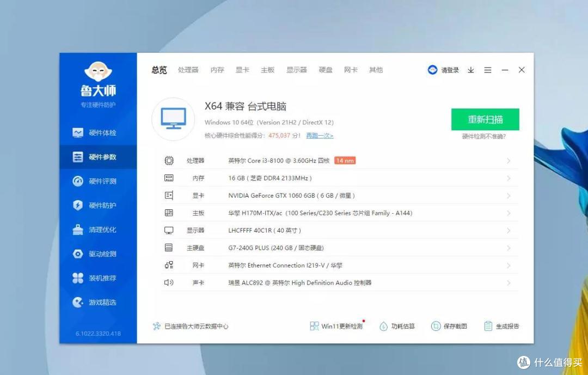Viewport: 588px width, 375px height.
Task: Expand G7-240G PLUS disk row chevron
Action: 509,248
